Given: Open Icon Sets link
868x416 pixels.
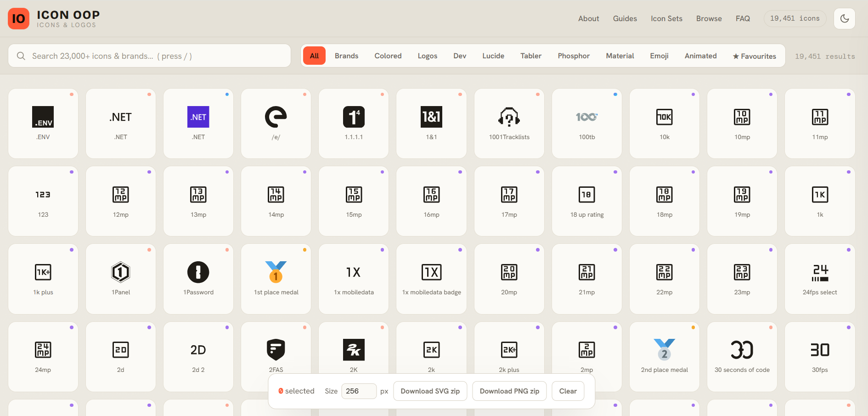Looking at the screenshot, I should point(666,18).
